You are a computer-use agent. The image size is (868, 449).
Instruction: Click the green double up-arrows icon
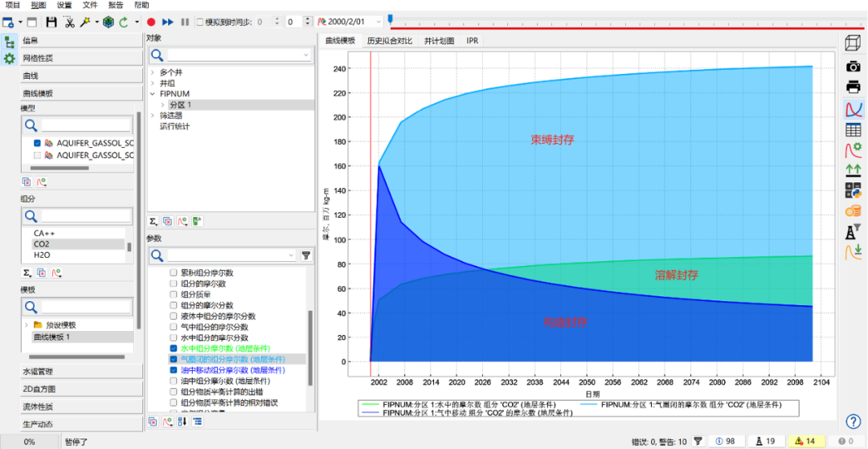coord(853,169)
